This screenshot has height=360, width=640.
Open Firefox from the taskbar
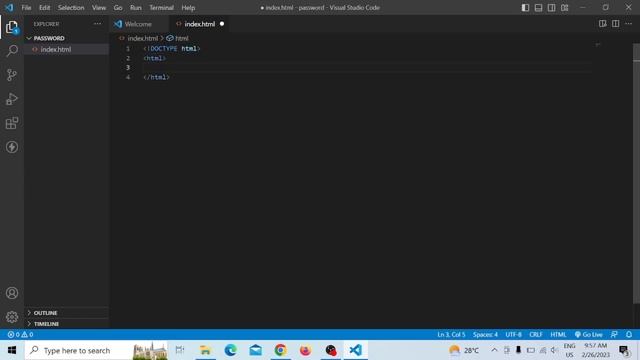point(305,350)
